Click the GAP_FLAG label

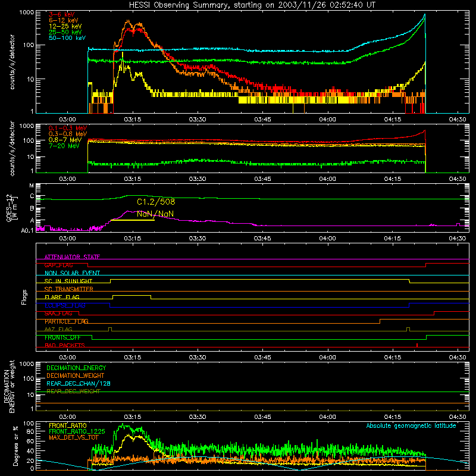pos(58,265)
